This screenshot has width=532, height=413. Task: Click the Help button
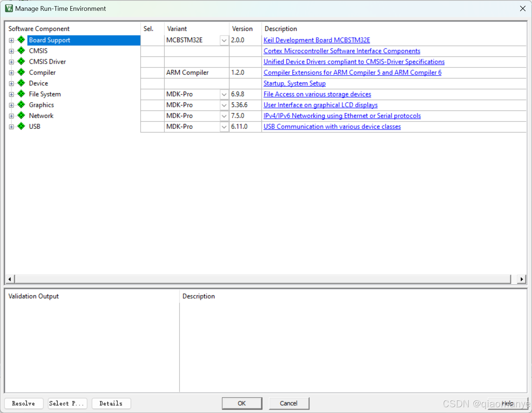tap(508, 403)
